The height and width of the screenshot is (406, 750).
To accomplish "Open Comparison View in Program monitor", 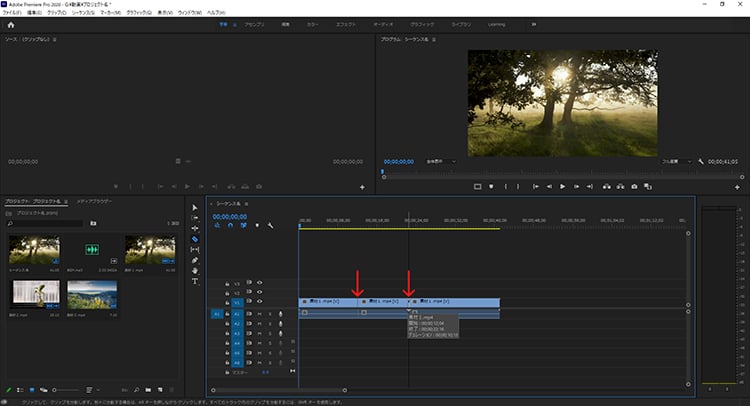I will click(x=648, y=187).
